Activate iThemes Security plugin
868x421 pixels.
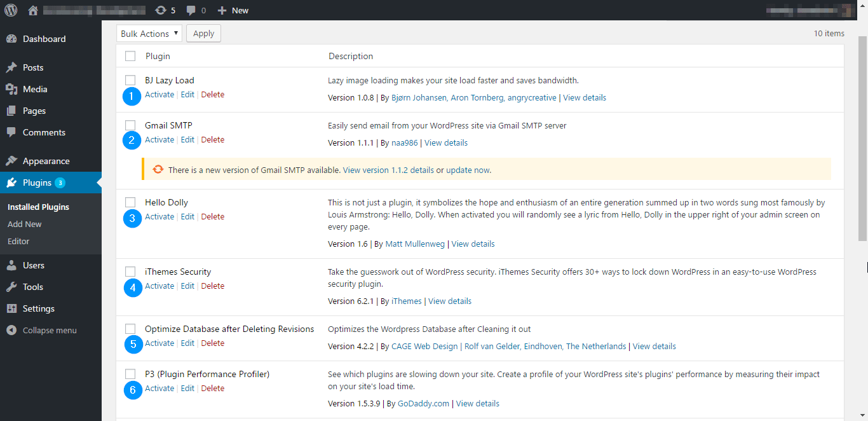click(159, 286)
